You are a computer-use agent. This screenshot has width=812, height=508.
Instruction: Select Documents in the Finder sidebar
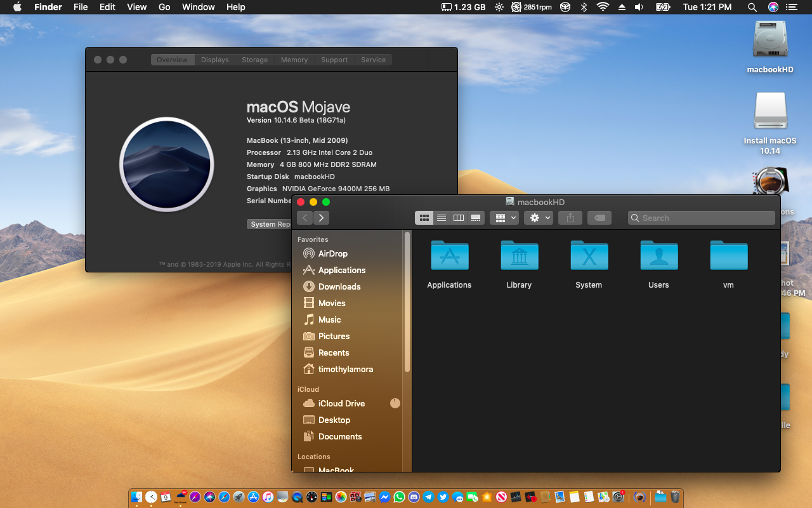(x=340, y=436)
